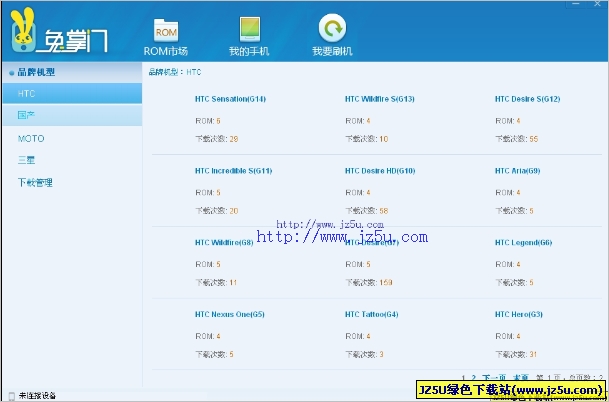The height and width of the screenshot is (402, 609).
Task: Switch to the 我的手机 tab label
Action: point(249,51)
